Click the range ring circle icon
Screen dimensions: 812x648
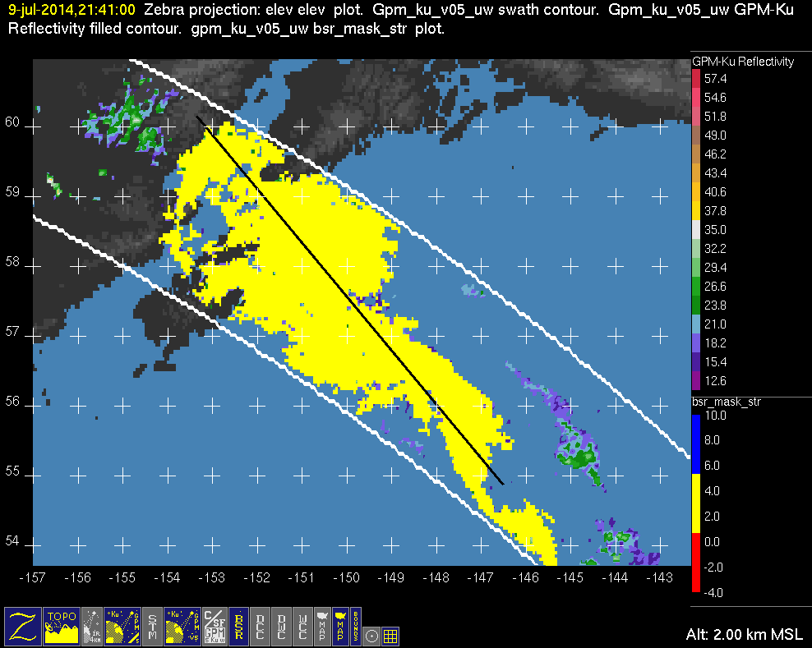pyautogui.click(x=371, y=636)
